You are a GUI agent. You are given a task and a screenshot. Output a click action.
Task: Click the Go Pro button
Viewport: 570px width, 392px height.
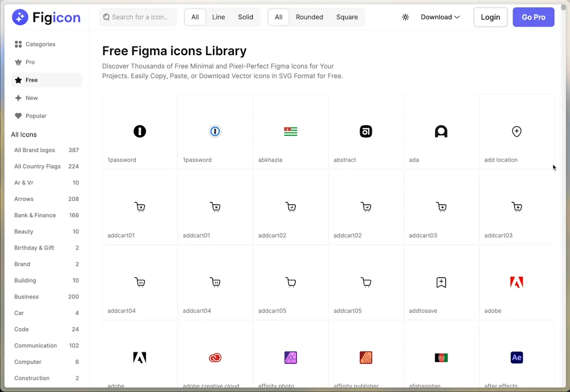533,17
